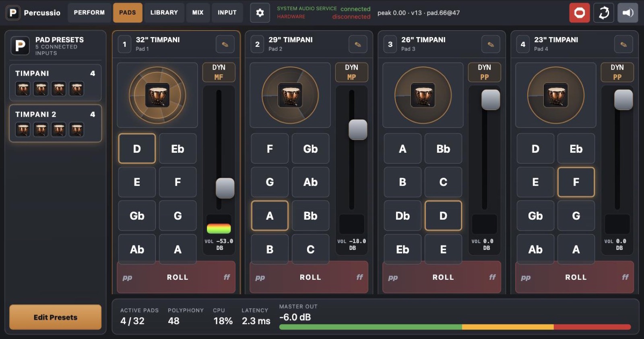The height and width of the screenshot is (339, 644).
Task: Click fourth drum thumbnail in TIMPANI 2 preset
Action: [76, 130]
